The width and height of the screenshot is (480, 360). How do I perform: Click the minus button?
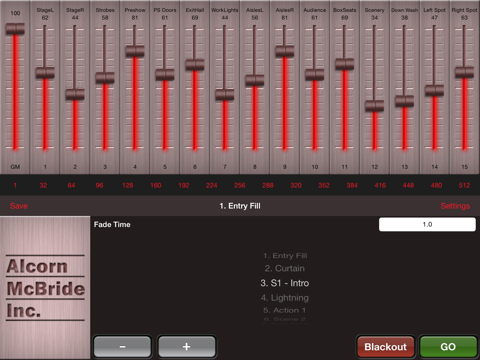pos(122,347)
